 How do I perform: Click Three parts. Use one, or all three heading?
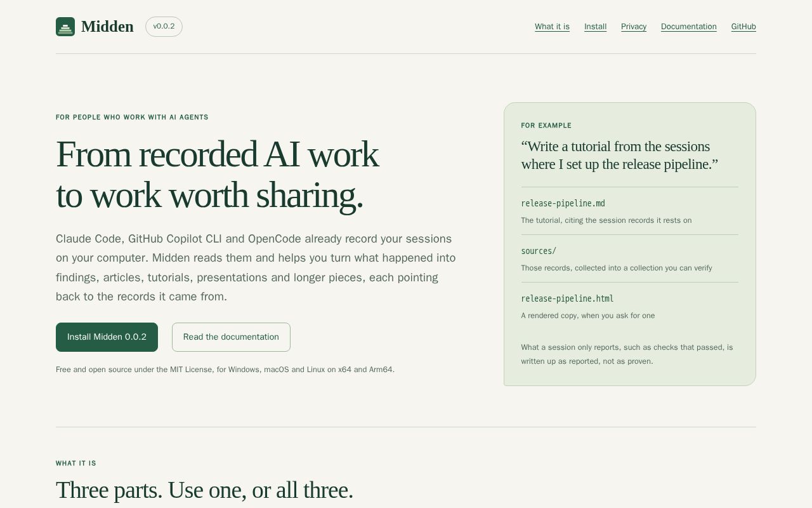coord(204,490)
